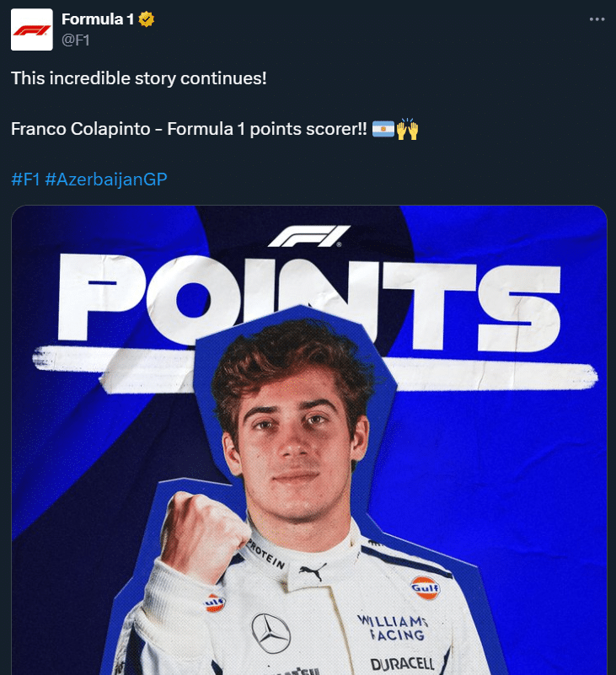Open the Formula 1 display name
Image resolution: width=616 pixels, height=675 pixels.
pyautogui.click(x=97, y=19)
